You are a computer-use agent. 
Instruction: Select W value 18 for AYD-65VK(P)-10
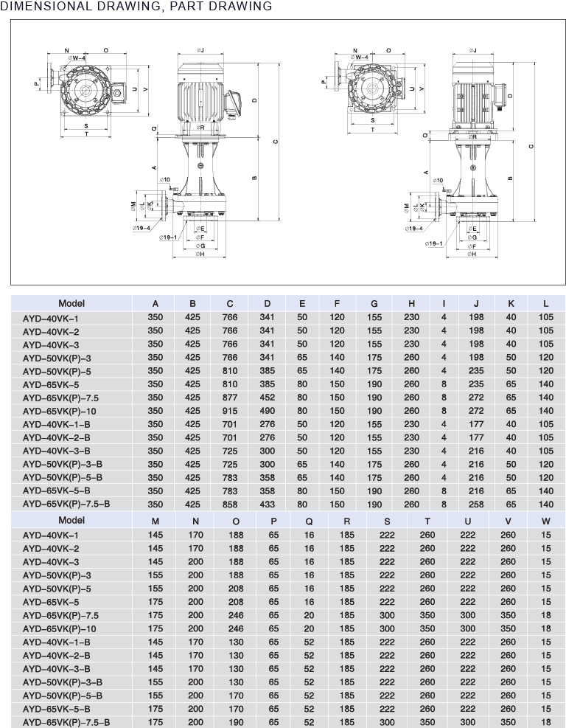pos(546,628)
